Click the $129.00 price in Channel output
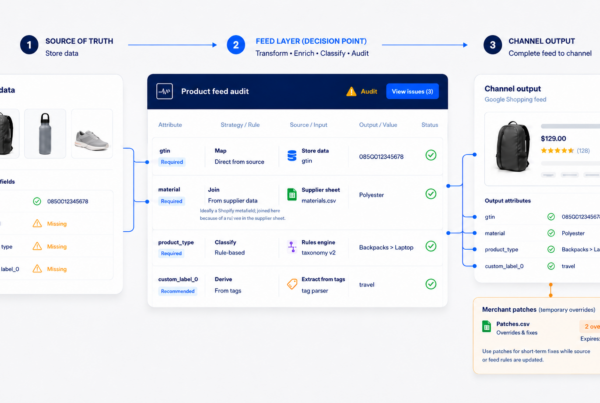 click(x=553, y=139)
